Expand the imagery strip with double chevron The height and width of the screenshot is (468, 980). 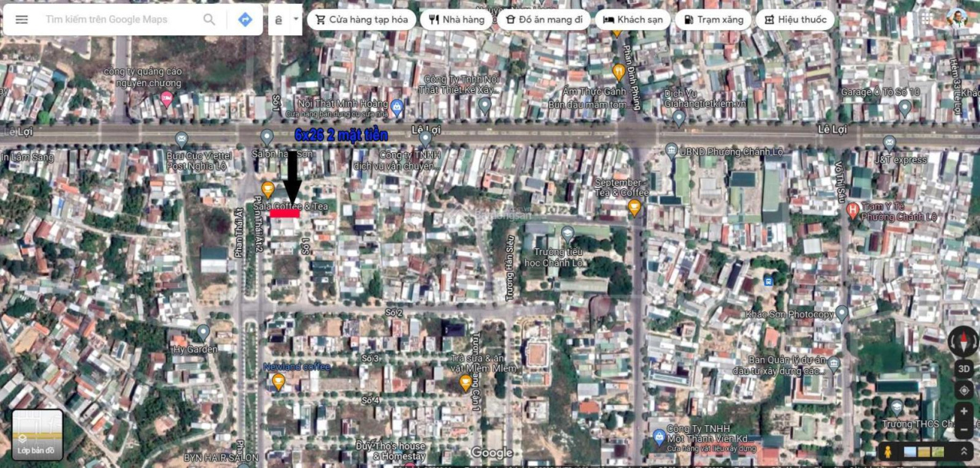tap(964, 452)
